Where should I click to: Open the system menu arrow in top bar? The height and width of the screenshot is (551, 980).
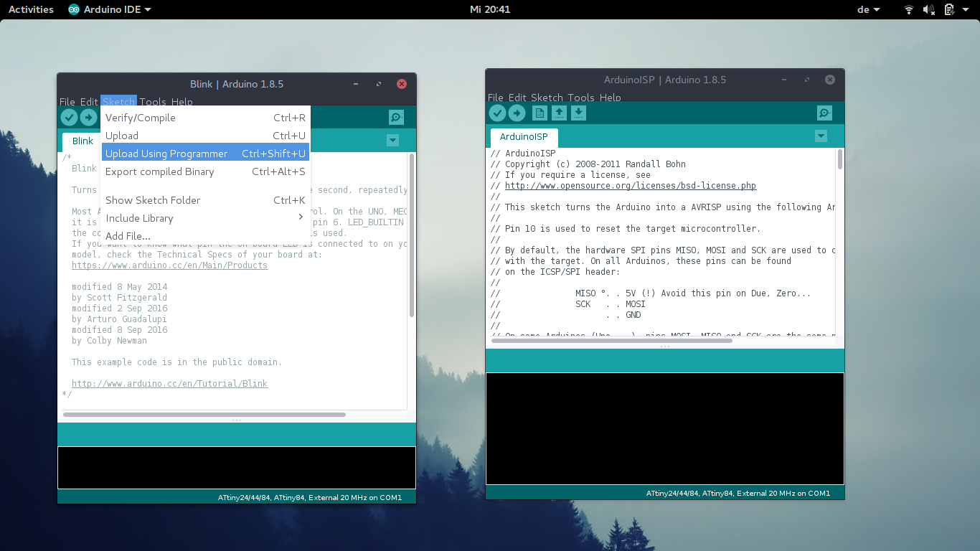point(966,9)
